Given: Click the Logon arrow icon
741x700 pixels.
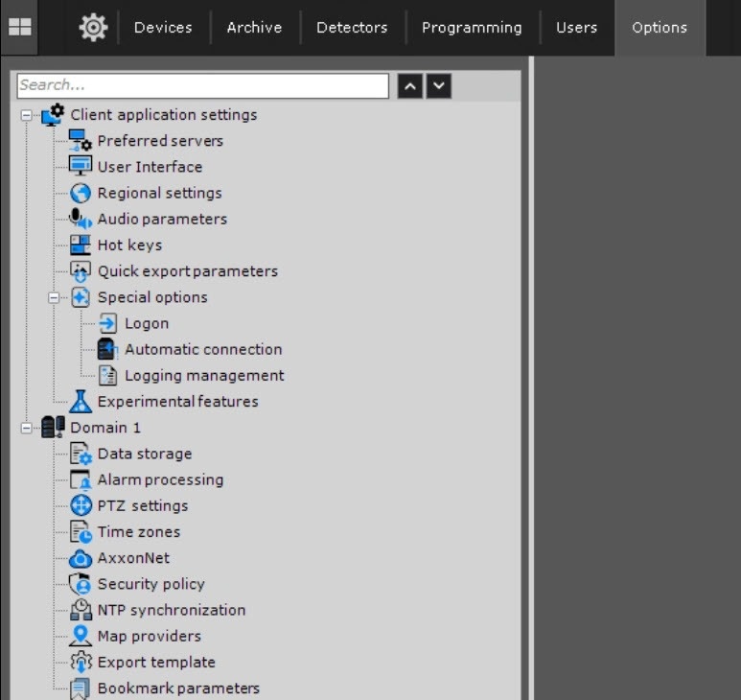Looking at the screenshot, I should point(107,323).
